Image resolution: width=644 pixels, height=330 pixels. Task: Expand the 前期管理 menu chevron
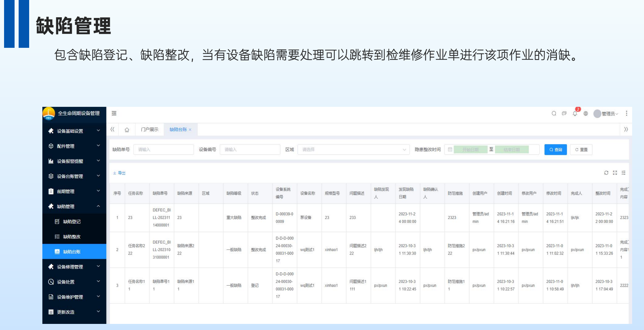(x=98, y=191)
